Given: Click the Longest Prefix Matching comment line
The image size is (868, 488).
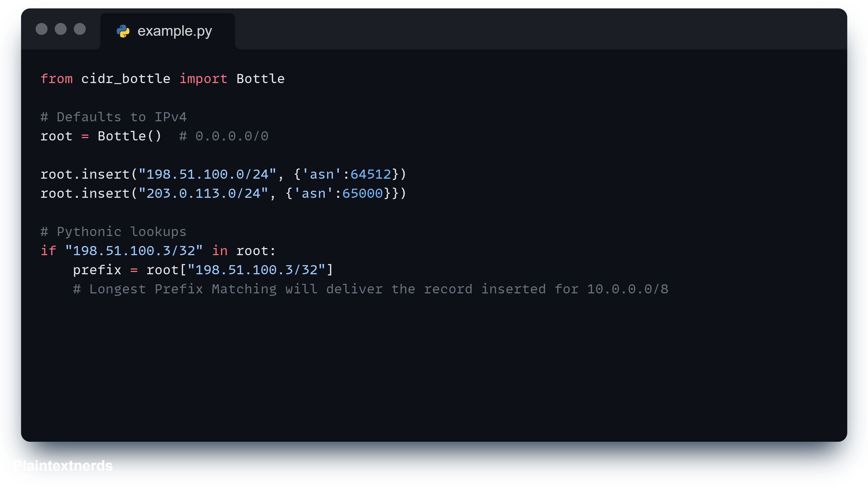Looking at the screenshot, I should (371, 289).
